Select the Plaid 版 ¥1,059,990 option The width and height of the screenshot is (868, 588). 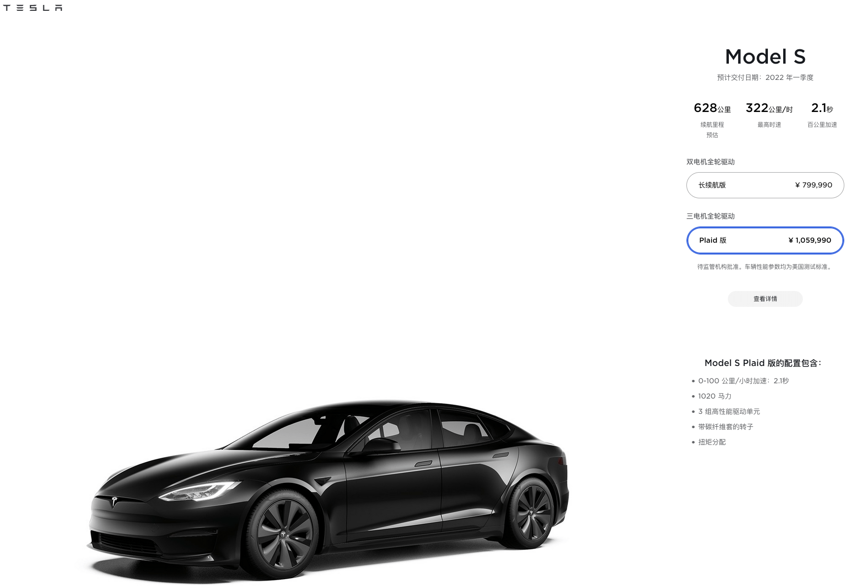point(765,240)
